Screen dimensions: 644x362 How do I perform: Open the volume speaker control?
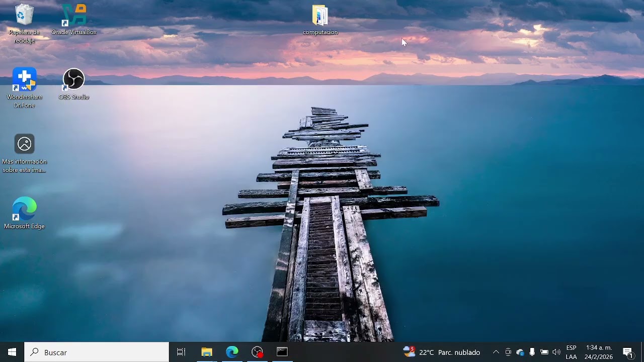(556, 352)
